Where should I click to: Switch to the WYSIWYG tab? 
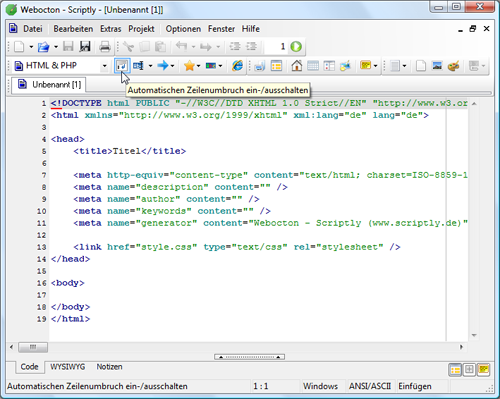68,367
